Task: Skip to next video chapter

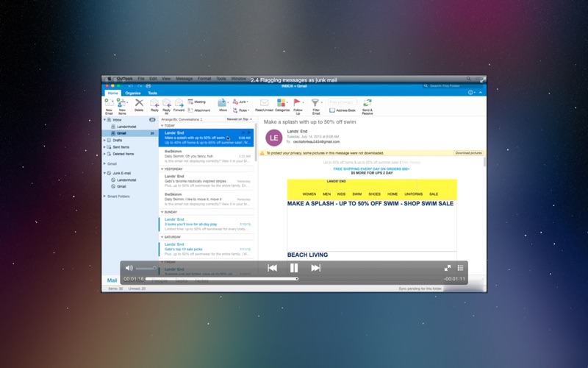Action: pos(316,268)
